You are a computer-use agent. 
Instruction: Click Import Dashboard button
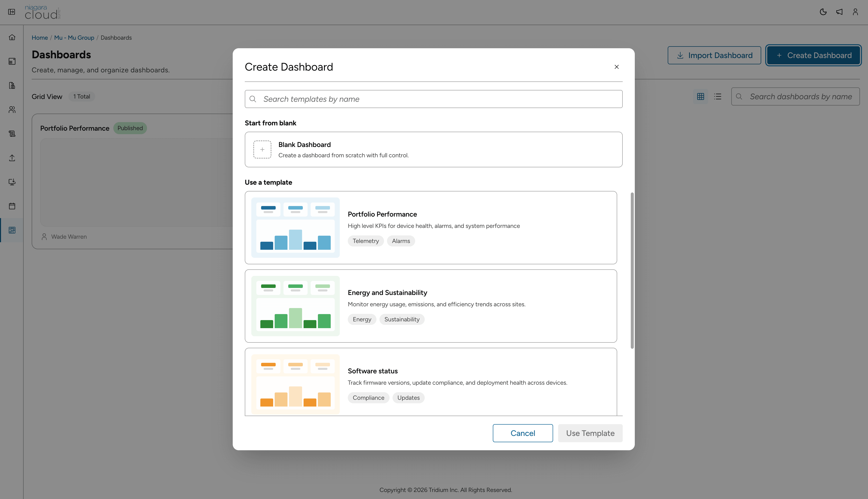click(x=714, y=56)
